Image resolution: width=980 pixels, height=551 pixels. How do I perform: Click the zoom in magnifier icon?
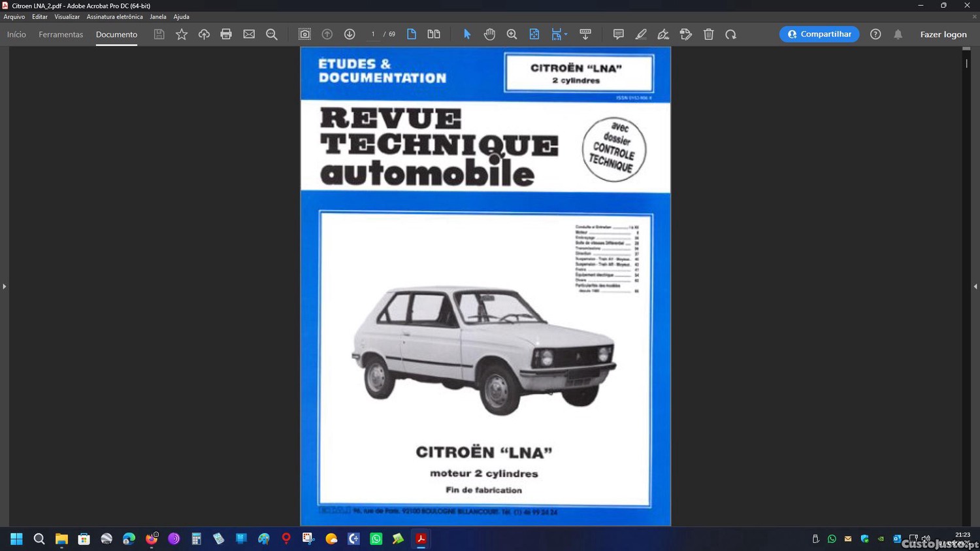pos(512,34)
